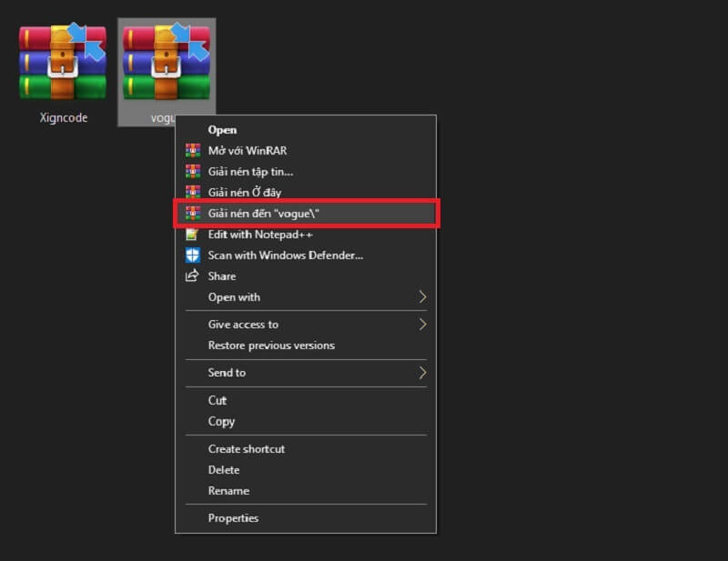This screenshot has height=561, width=728.
Task: Choose Cut from the context menu
Action: (x=217, y=400)
